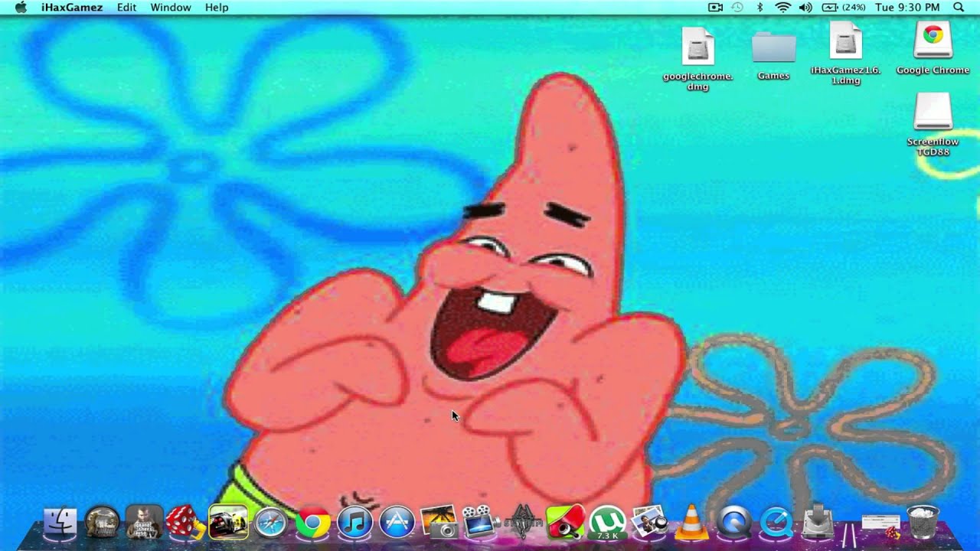Open the Window menu
The height and width of the screenshot is (551, 980).
[x=171, y=7]
